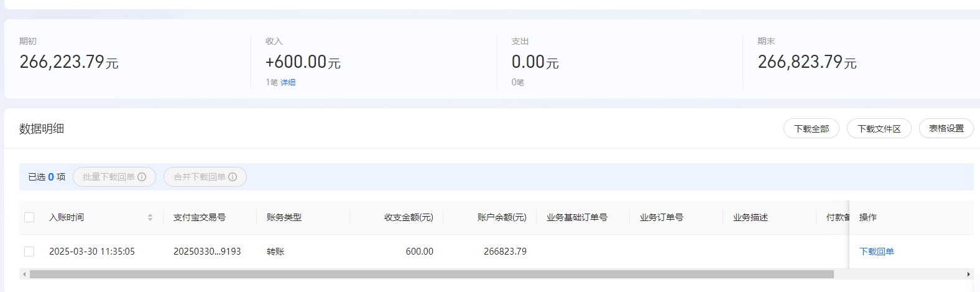Click the 支出 value 0.00元

[535, 62]
